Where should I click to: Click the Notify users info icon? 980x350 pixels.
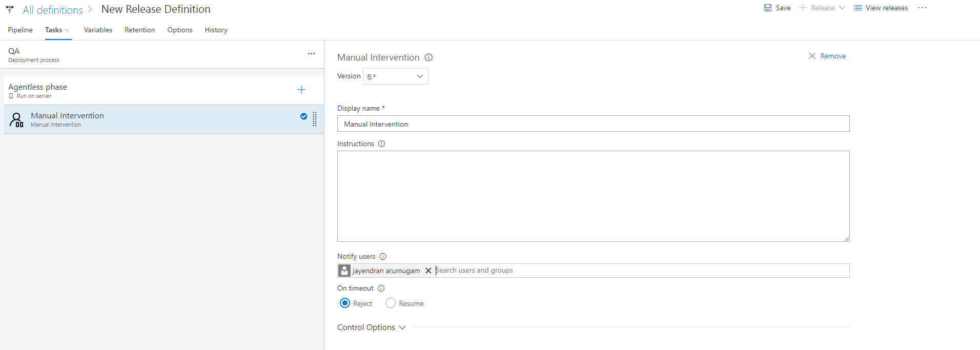click(x=382, y=257)
